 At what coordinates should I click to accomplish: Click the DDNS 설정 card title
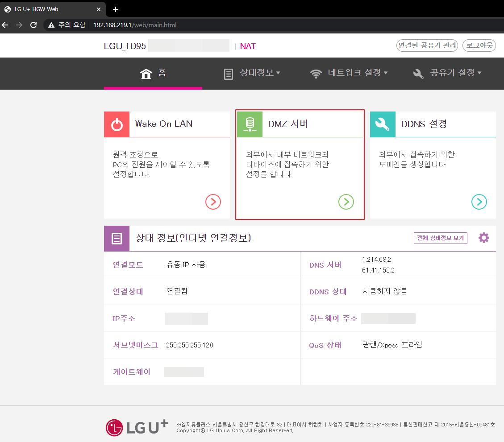[x=424, y=124]
